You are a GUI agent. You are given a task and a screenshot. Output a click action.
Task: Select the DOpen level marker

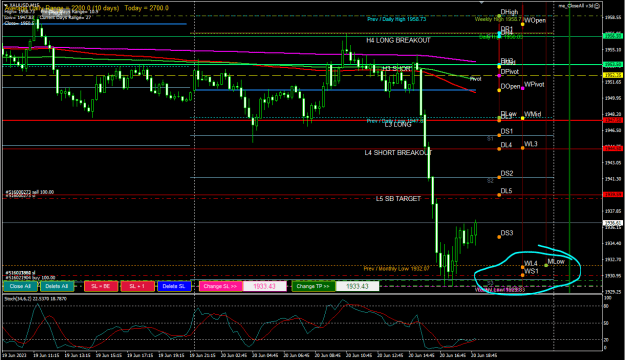pos(499,90)
